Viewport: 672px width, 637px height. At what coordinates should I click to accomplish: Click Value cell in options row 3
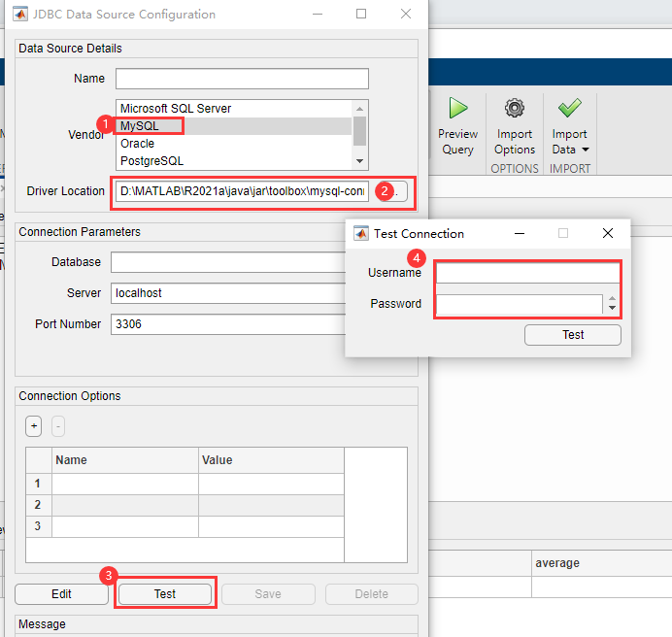click(271, 527)
